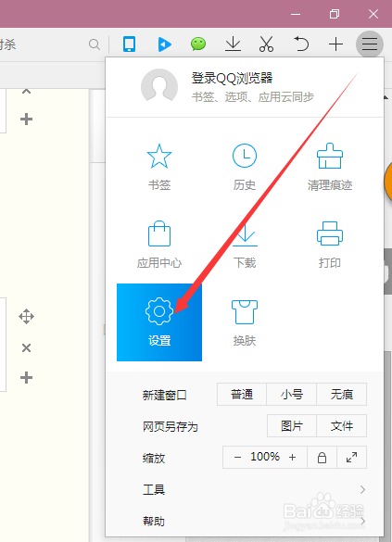Click the search magnifier icon
Viewport: 392px width, 542px height.
pos(94,44)
